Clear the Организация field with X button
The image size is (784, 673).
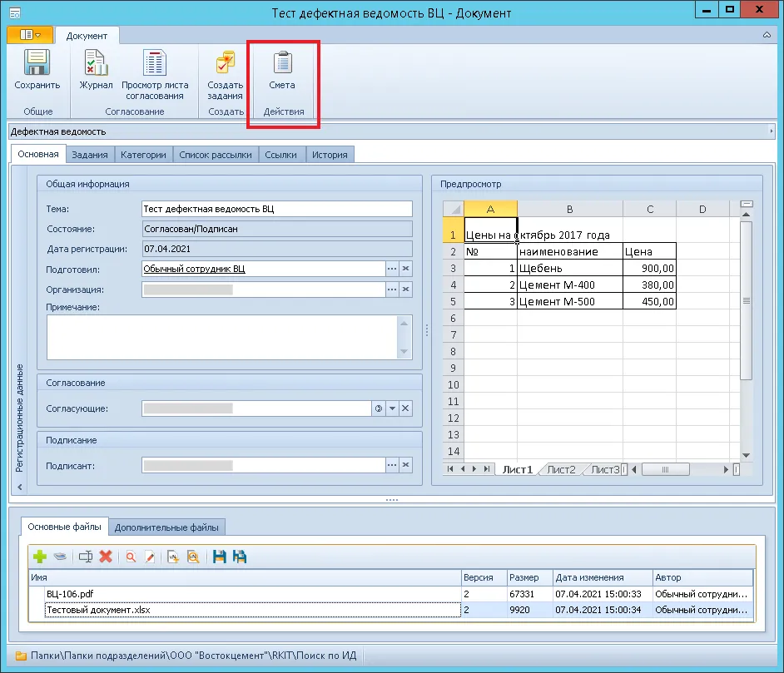pos(406,289)
